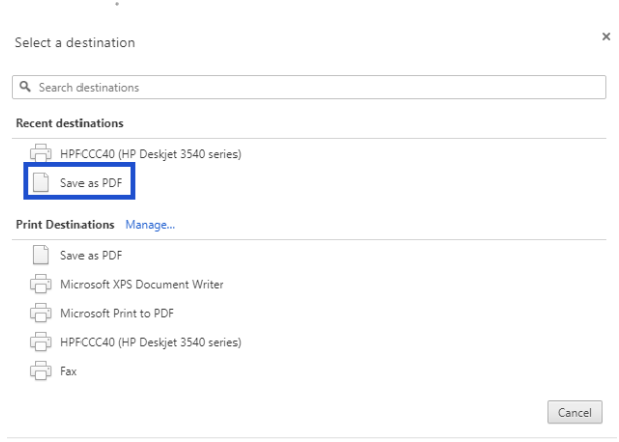Click printer icon of HPFCCC40 in Print Destinations
The height and width of the screenshot is (442, 619).
pyautogui.click(x=41, y=342)
